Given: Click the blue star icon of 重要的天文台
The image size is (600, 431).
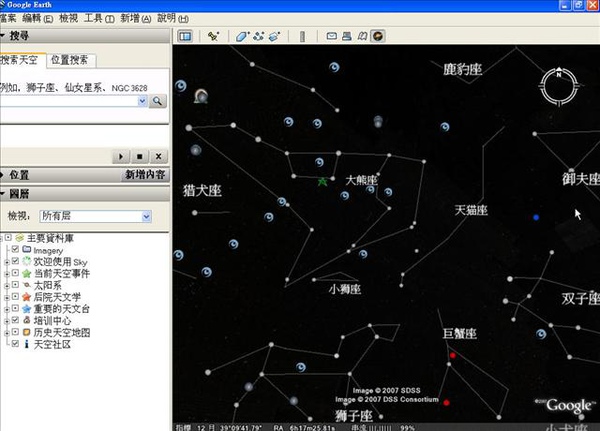Looking at the screenshot, I should point(26,309).
